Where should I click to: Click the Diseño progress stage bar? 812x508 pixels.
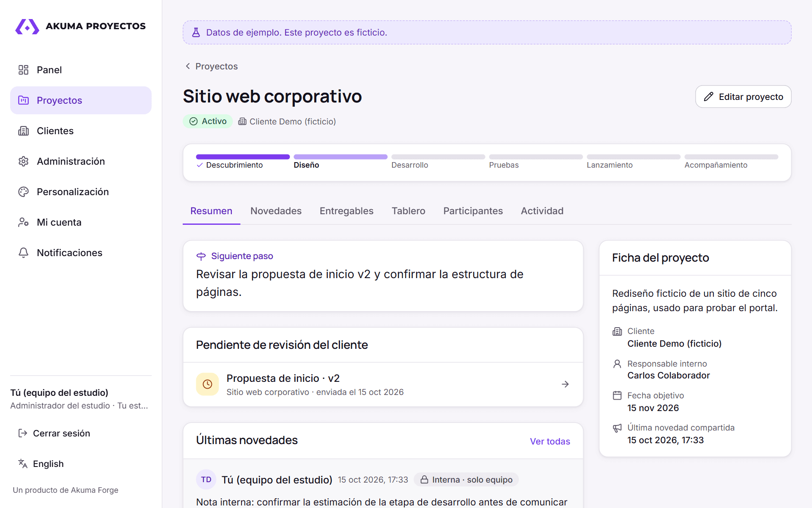point(340,157)
